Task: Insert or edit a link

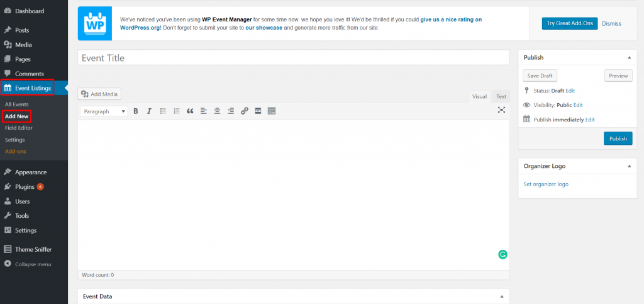Action: pyautogui.click(x=245, y=111)
